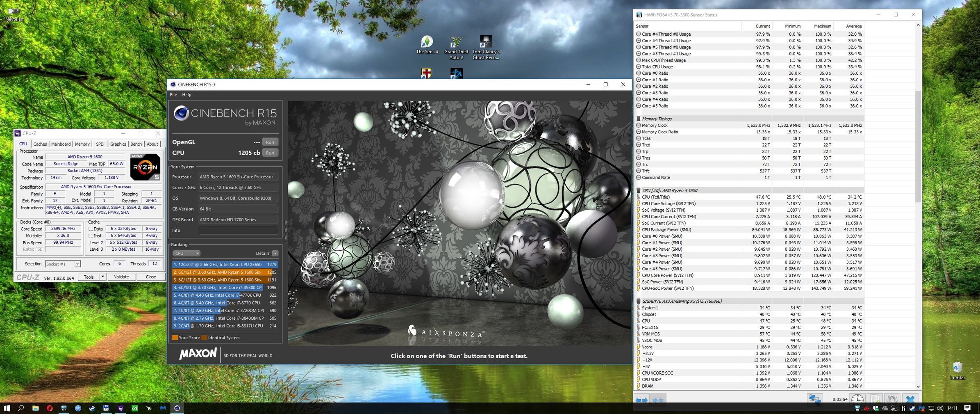Open the Graphics tab in CPU-Z

118,144
